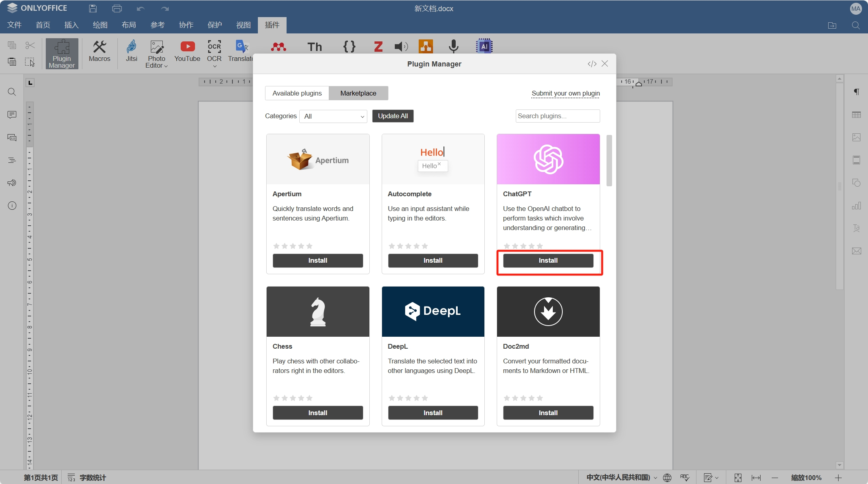This screenshot has height=484, width=868.
Task: Open plugin developer mode code icon
Action: 592,64
